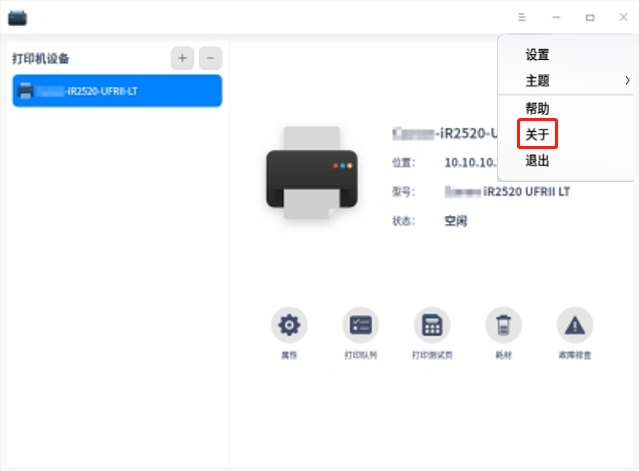Click the 型号 label
The height and width of the screenshot is (471, 639).
click(x=403, y=191)
